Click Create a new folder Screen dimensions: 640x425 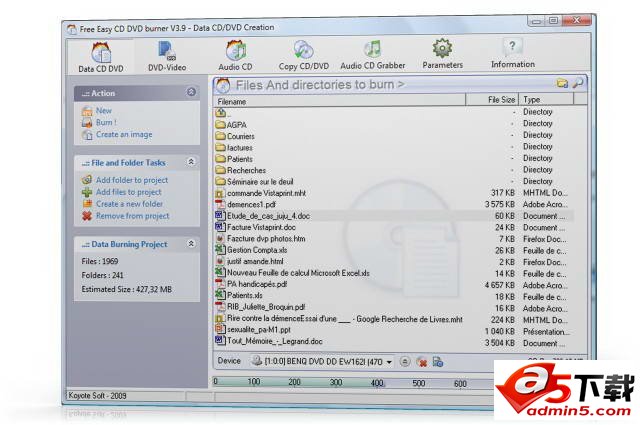click(x=129, y=204)
